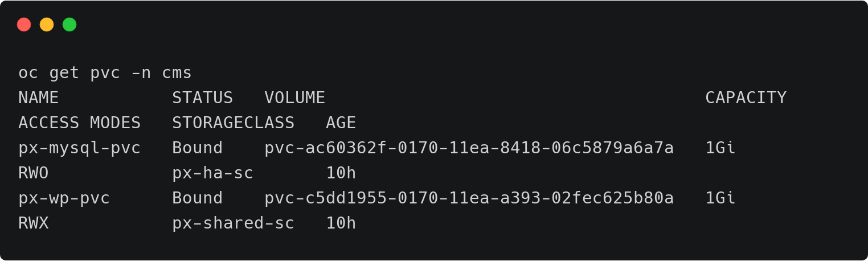Select the px-wp-pvc name text
This screenshot has width=868, height=261.
click(64, 198)
